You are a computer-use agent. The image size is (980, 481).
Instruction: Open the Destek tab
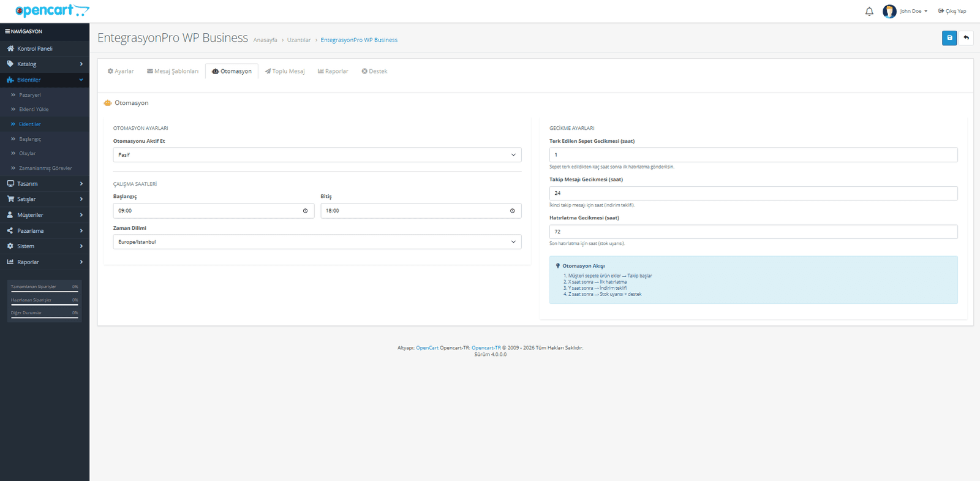coord(374,72)
